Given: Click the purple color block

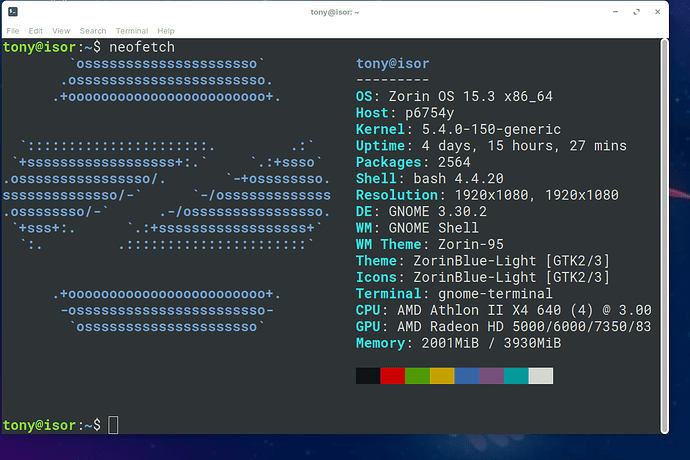Looking at the screenshot, I should pyautogui.click(x=491, y=376).
